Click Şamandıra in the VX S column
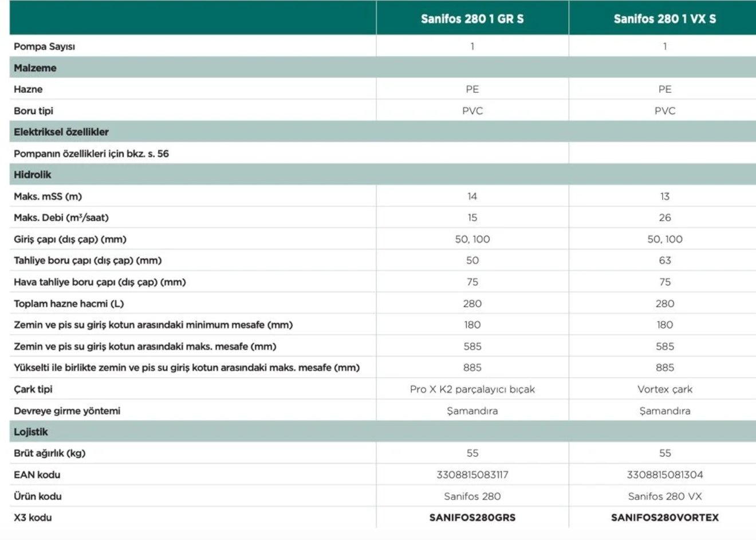756x540 pixels. [x=664, y=411]
